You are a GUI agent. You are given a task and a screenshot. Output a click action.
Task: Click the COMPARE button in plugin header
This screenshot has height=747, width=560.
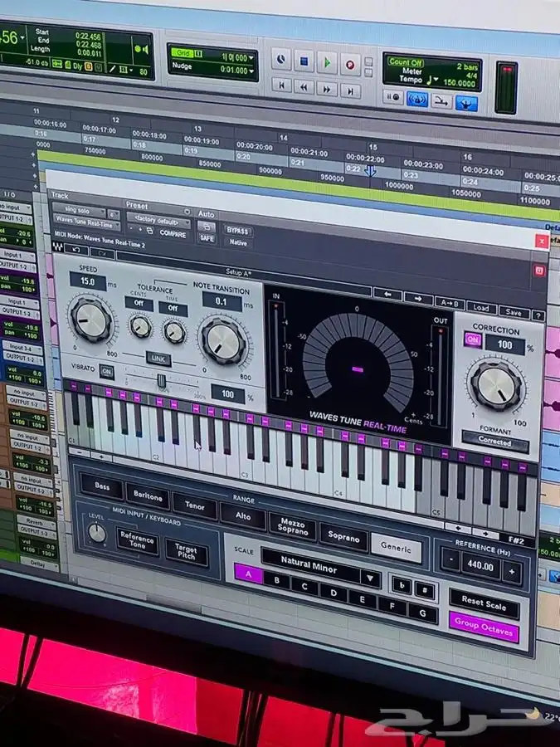pos(173,233)
